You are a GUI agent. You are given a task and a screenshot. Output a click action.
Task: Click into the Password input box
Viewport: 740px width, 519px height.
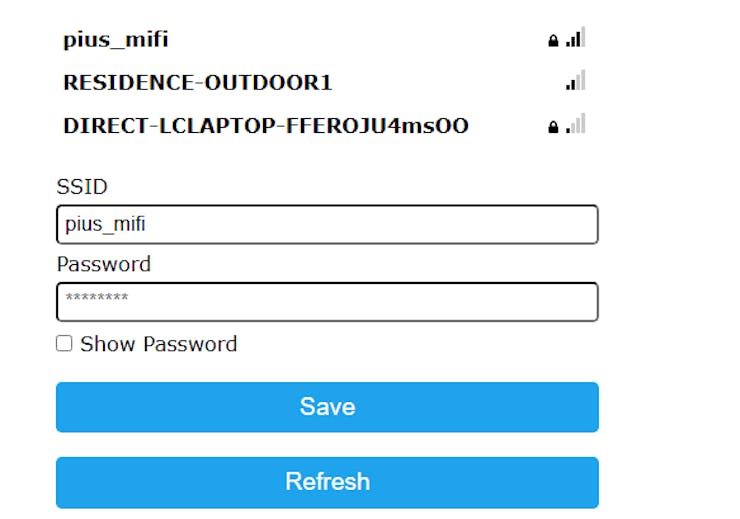coord(327,301)
